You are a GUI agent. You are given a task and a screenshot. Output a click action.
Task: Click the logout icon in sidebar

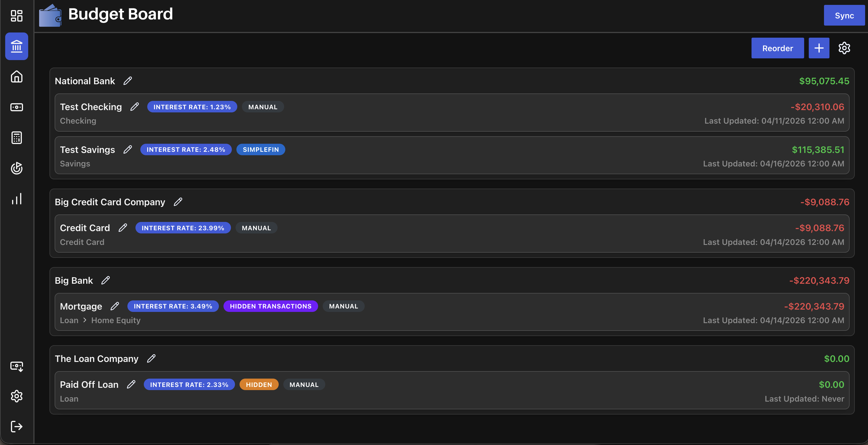tap(16, 427)
